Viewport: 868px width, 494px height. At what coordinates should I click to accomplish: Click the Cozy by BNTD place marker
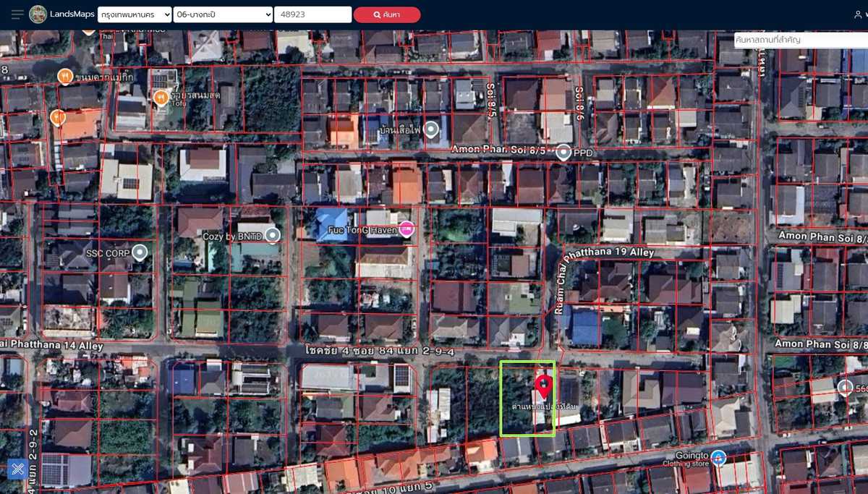click(x=273, y=235)
